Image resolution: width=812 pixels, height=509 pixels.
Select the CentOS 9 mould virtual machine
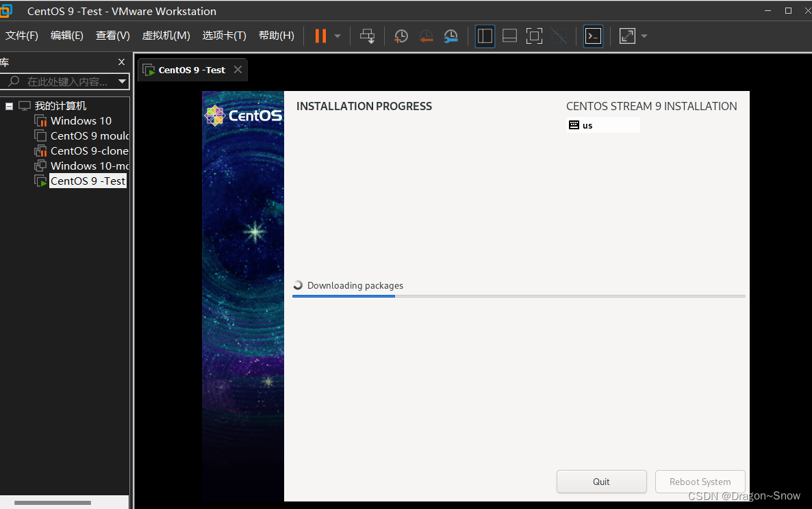click(90, 136)
